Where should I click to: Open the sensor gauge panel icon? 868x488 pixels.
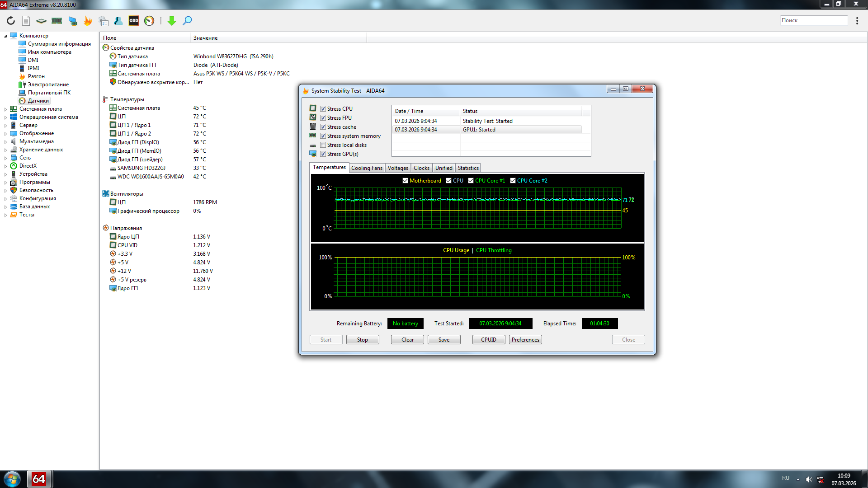[x=149, y=21]
